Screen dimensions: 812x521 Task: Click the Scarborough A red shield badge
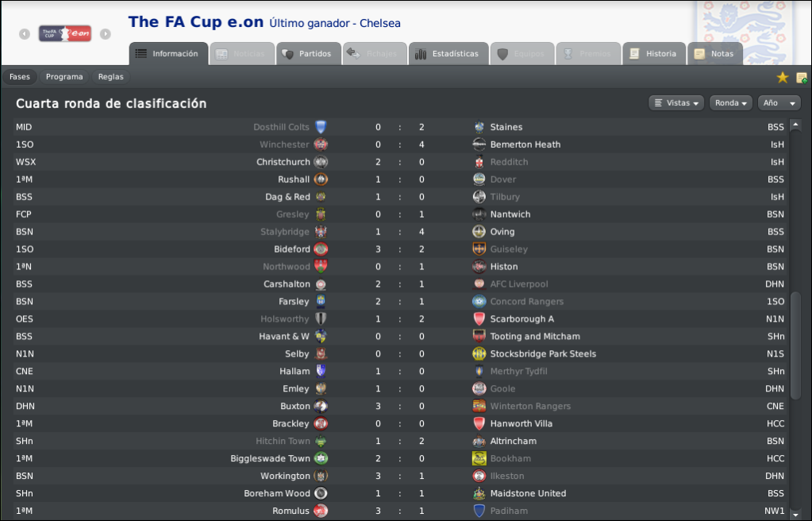click(x=479, y=318)
